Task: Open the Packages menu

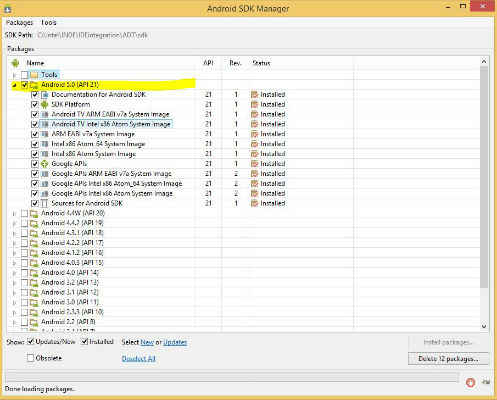Action: click(19, 22)
